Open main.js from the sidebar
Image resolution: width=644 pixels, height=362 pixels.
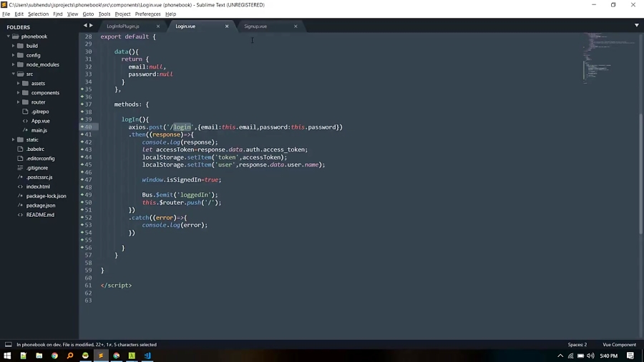pos(39,130)
